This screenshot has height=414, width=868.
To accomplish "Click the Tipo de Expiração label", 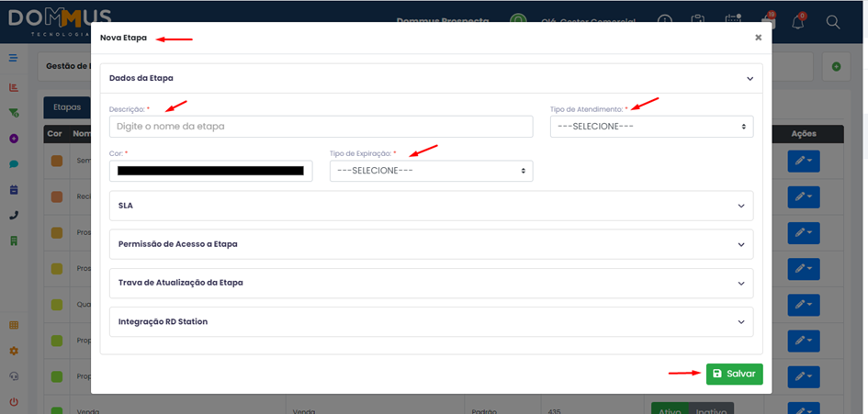I will 361,153.
